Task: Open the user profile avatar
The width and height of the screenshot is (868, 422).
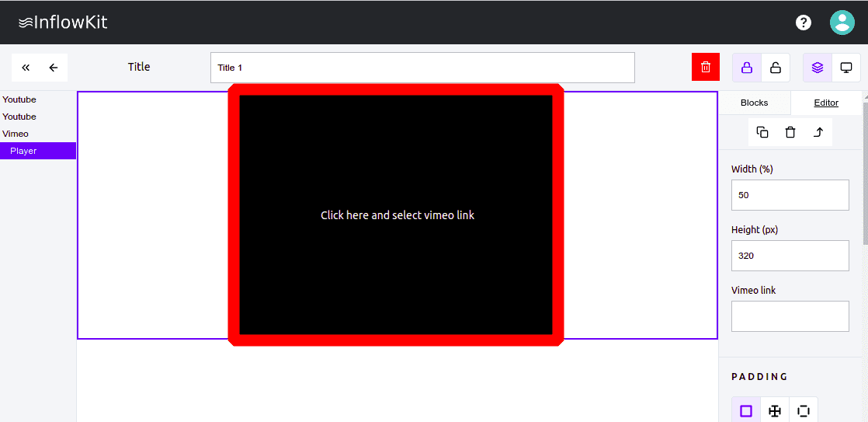Action: (842, 23)
